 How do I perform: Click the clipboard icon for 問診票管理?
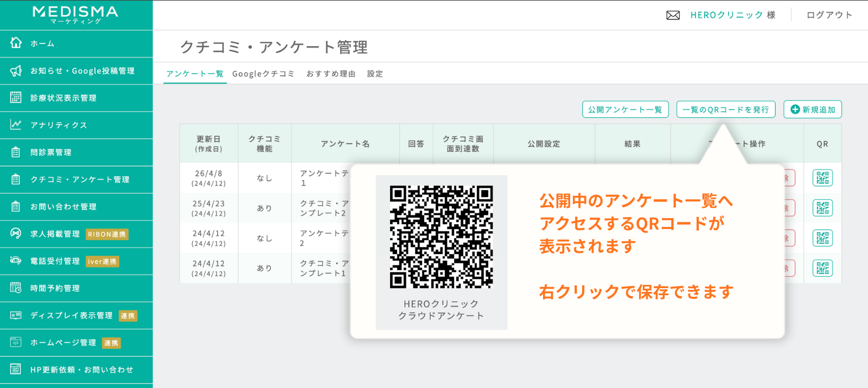[x=16, y=152]
